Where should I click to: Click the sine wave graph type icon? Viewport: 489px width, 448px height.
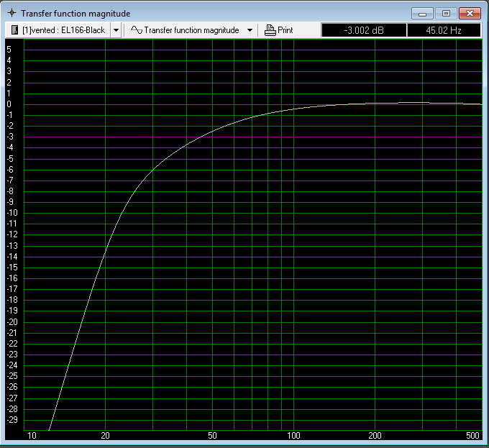pos(137,30)
